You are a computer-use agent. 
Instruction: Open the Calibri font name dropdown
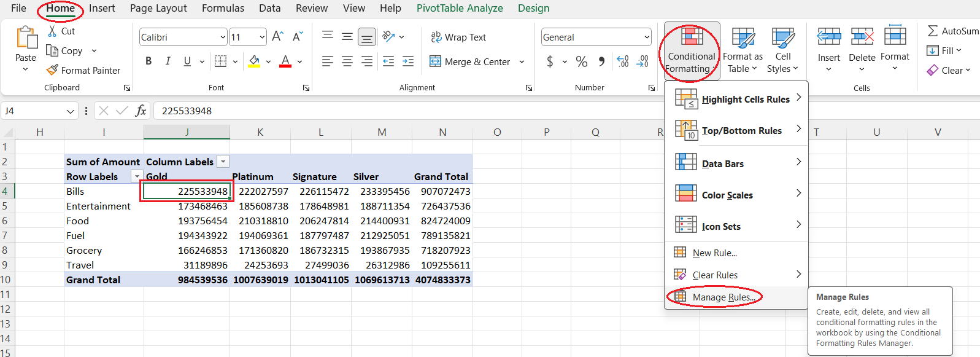223,37
